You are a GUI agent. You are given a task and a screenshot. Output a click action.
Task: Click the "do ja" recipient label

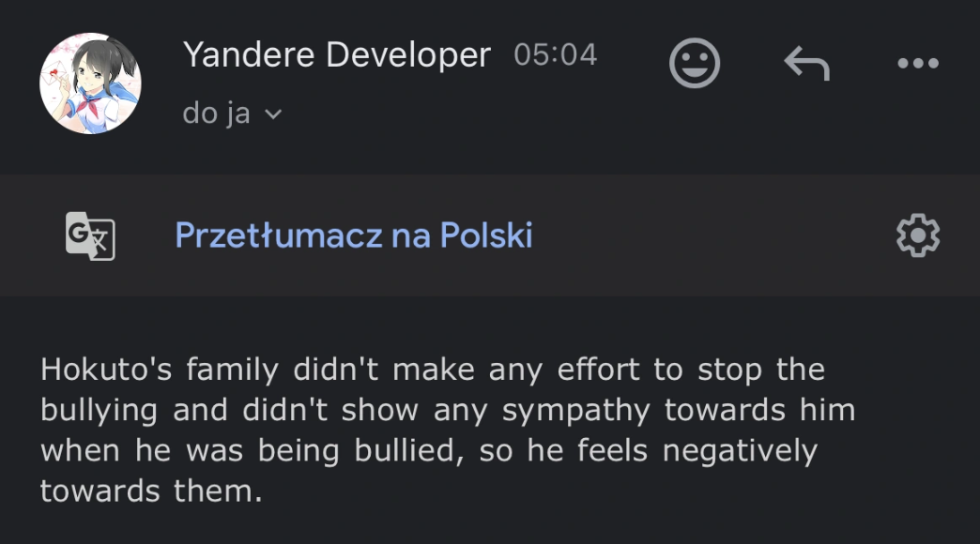[x=217, y=113]
